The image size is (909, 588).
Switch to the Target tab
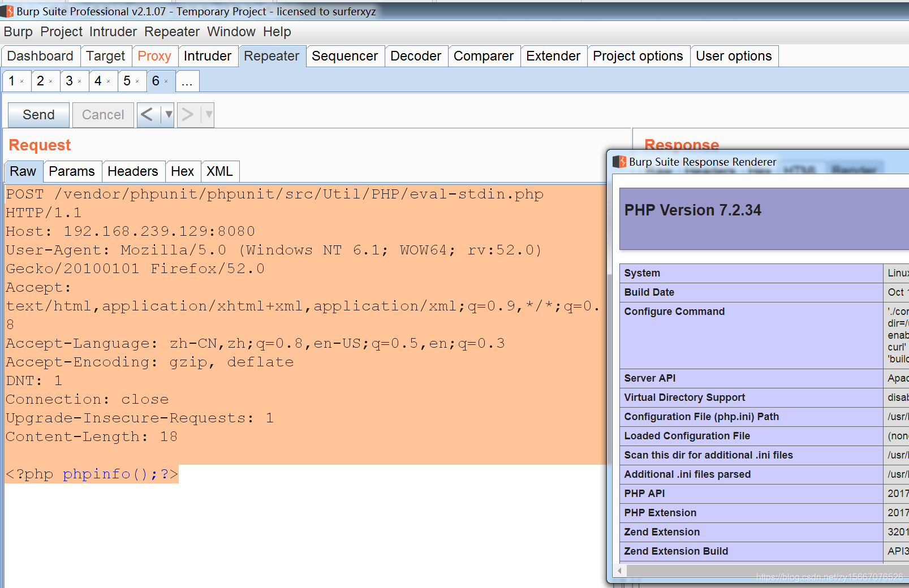pyautogui.click(x=106, y=56)
